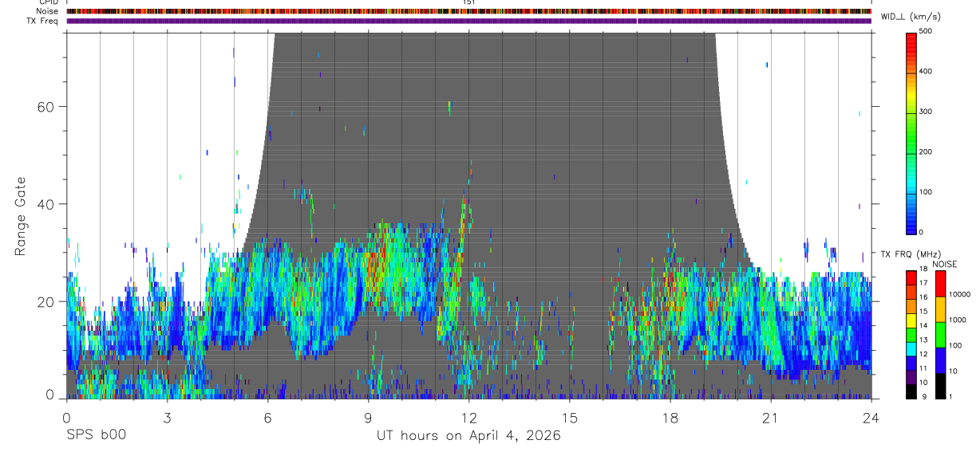The height and width of the screenshot is (452, 980).
Task: Click the 'SPS b00' radar beam label
Action: coord(95,435)
